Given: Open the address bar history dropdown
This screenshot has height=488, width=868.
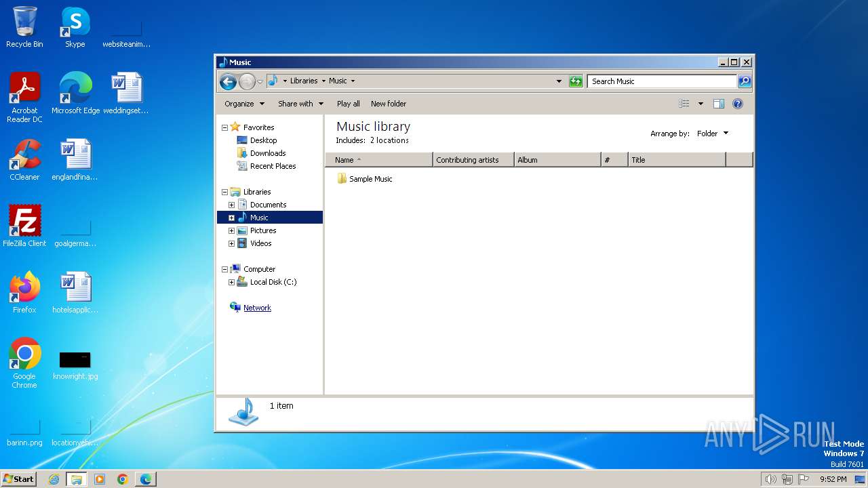Looking at the screenshot, I should pyautogui.click(x=559, y=81).
